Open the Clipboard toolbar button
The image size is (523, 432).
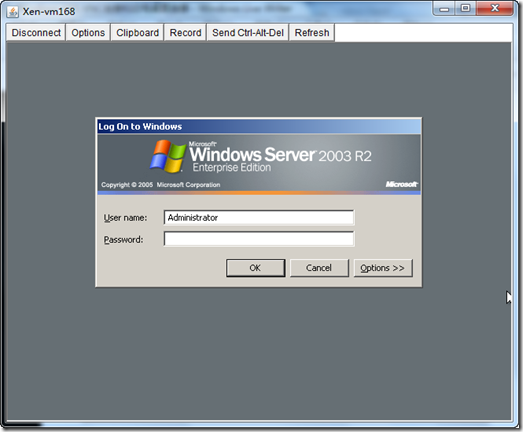click(137, 33)
